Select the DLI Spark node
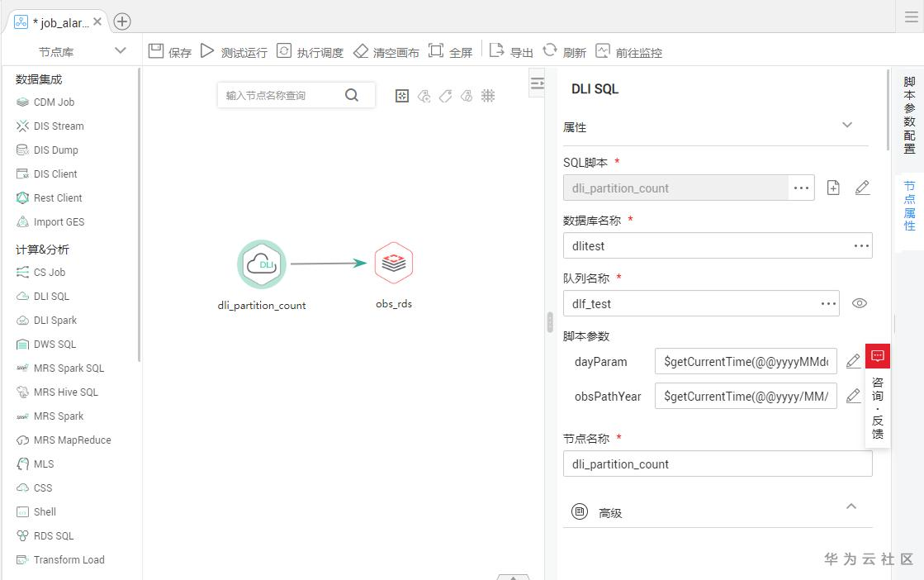 pyautogui.click(x=47, y=321)
